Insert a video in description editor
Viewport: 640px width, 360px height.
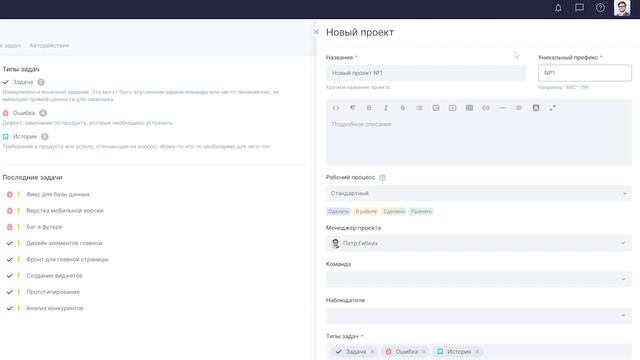453,108
